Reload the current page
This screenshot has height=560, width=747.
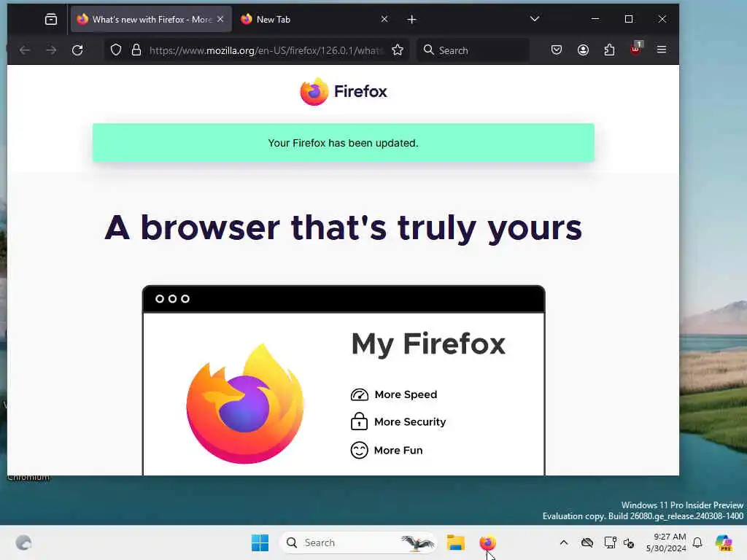tap(77, 50)
